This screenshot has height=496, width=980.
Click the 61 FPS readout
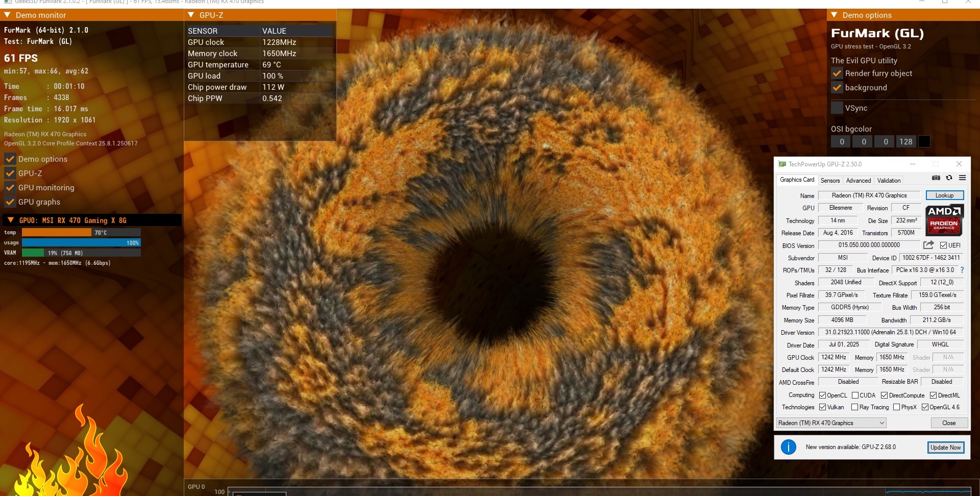coord(21,58)
